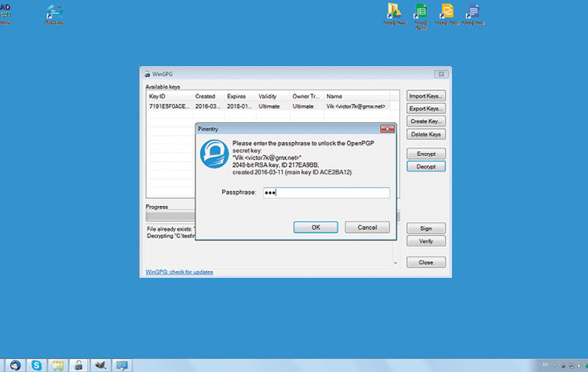The height and width of the screenshot is (372, 588).
Task: Click the Validity column header
Action: [273, 96]
